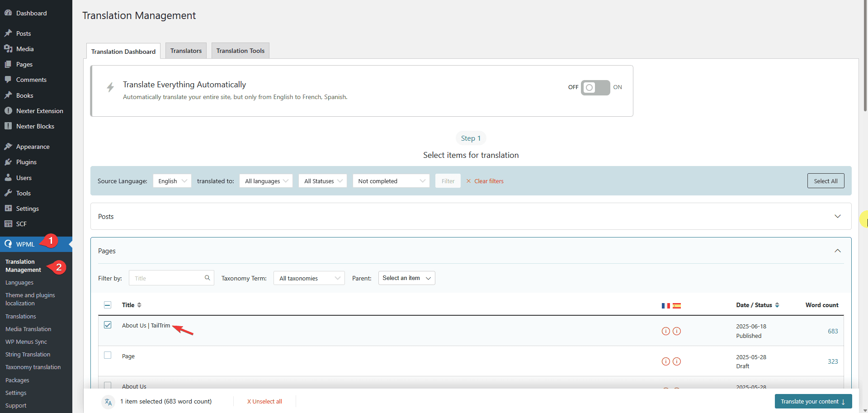Open the WPML sidebar menu
Viewport: 868px width, 413px height.
[25, 244]
